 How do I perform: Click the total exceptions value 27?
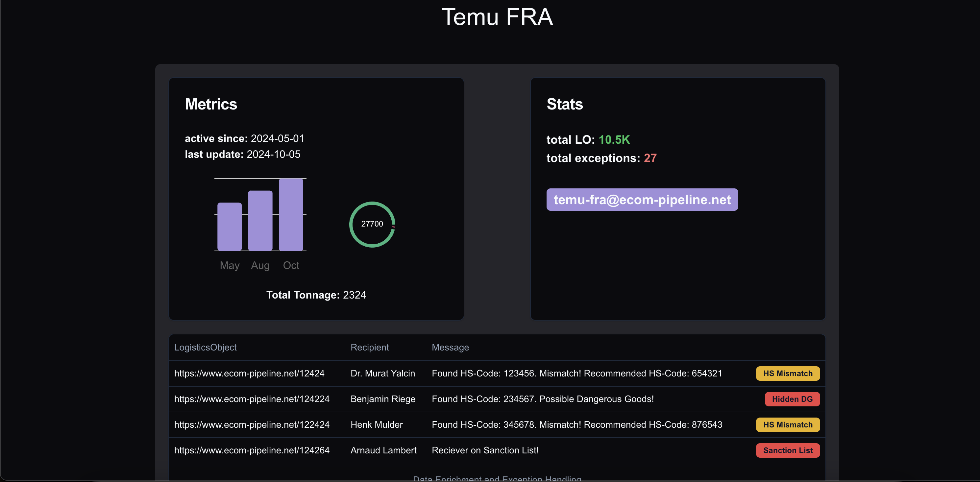click(650, 158)
